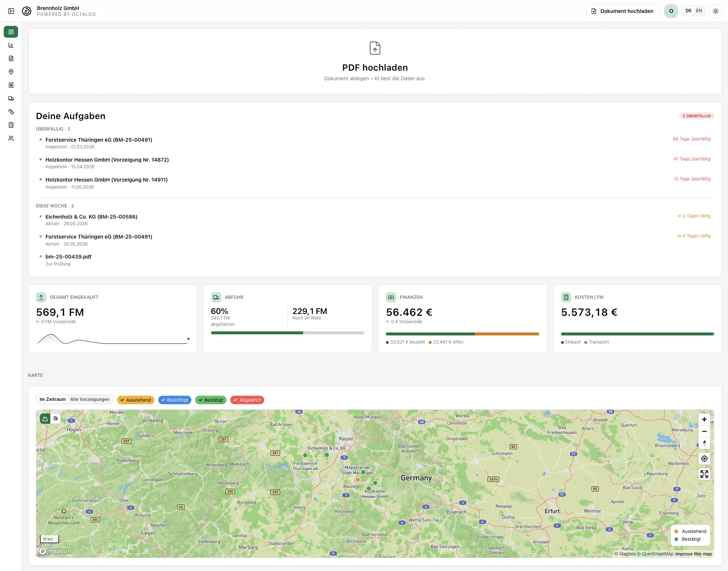Click the Kosten / FM cost bar
Viewport: 728px width, 571px height.
[x=637, y=334]
